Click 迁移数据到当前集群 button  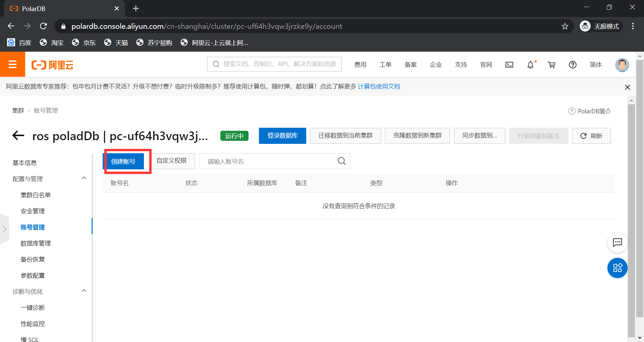pos(345,135)
